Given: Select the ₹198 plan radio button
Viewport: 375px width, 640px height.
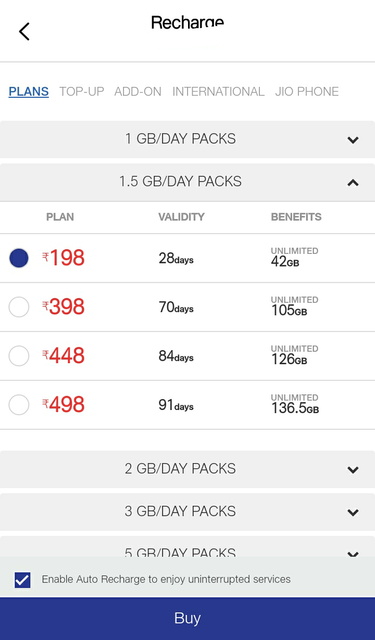Looking at the screenshot, I should coord(19,258).
